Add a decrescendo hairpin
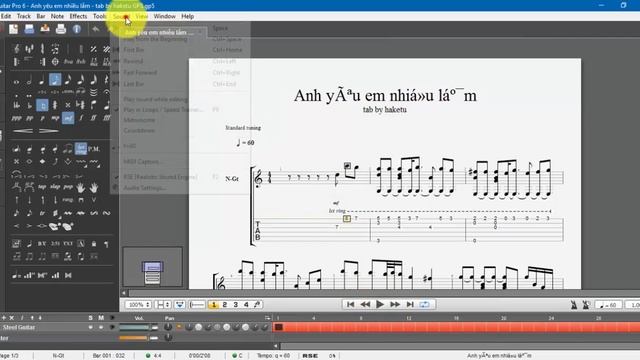 [49, 131]
